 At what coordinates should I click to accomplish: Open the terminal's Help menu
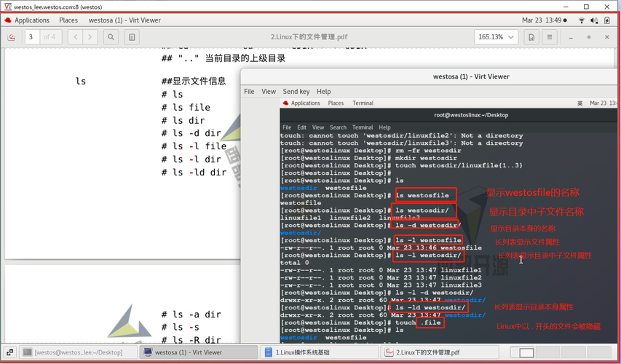384,127
